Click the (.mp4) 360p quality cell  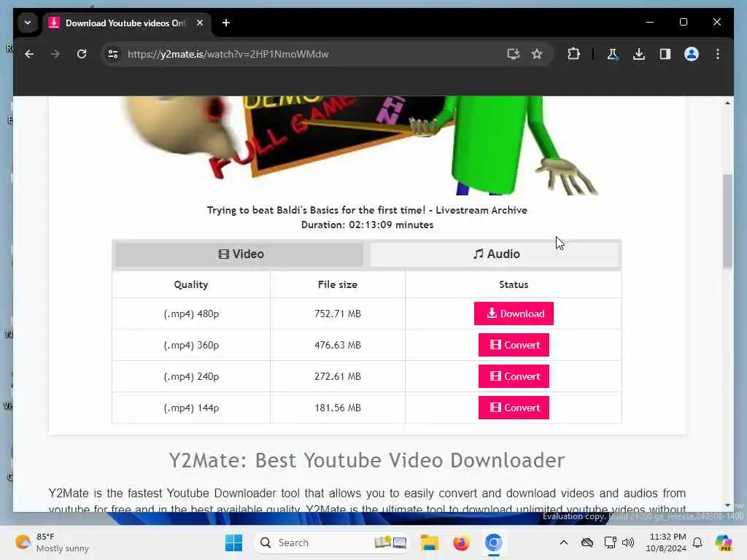191,345
